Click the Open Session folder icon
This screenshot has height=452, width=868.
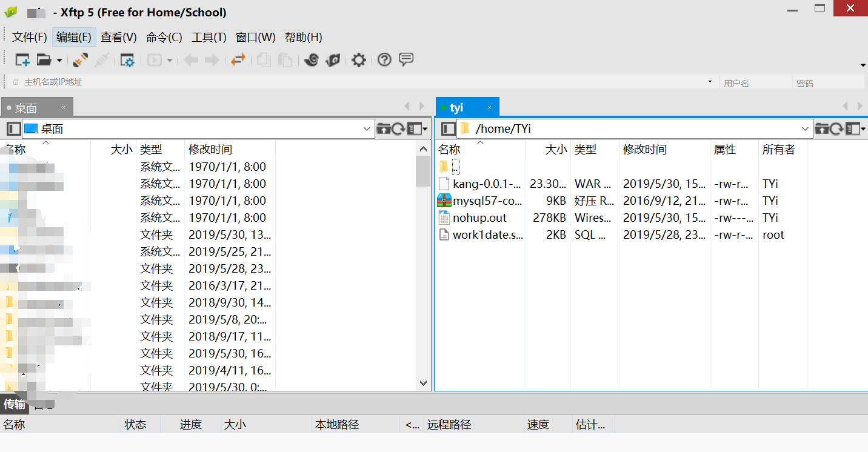[44, 60]
